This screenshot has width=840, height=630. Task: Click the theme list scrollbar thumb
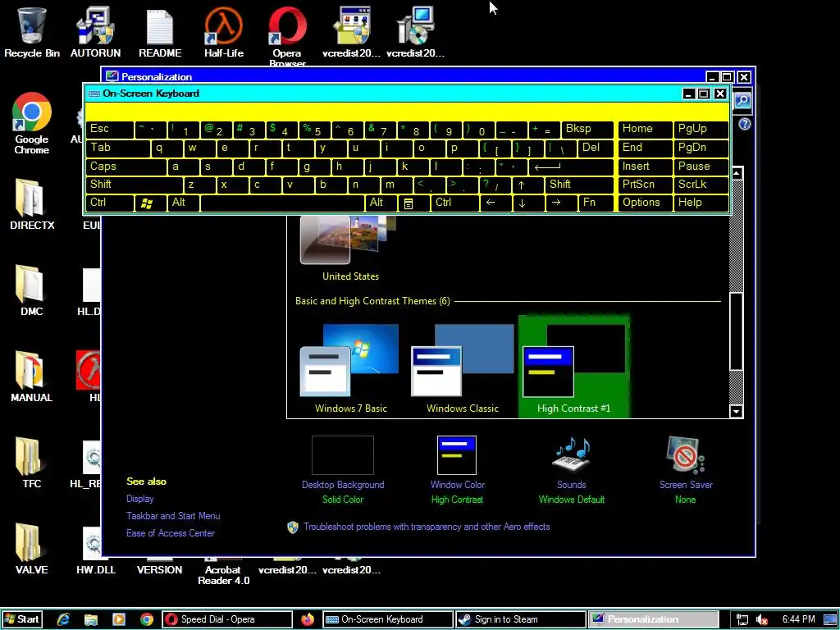coord(736,331)
